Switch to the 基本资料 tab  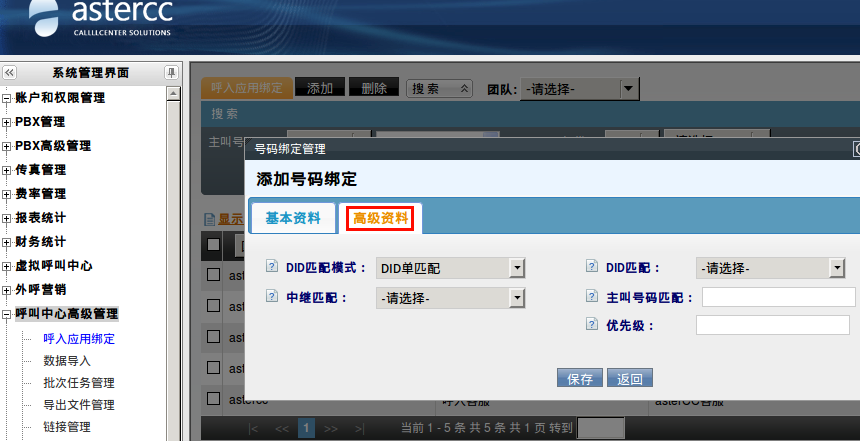click(x=293, y=218)
